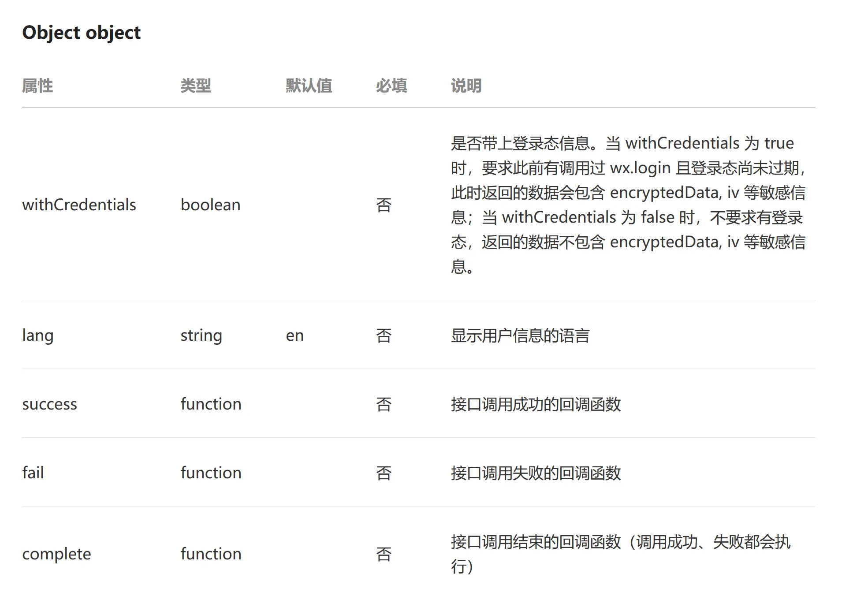Click the success property name
The height and width of the screenshot is (596, 868).
(x=49, y=404)
